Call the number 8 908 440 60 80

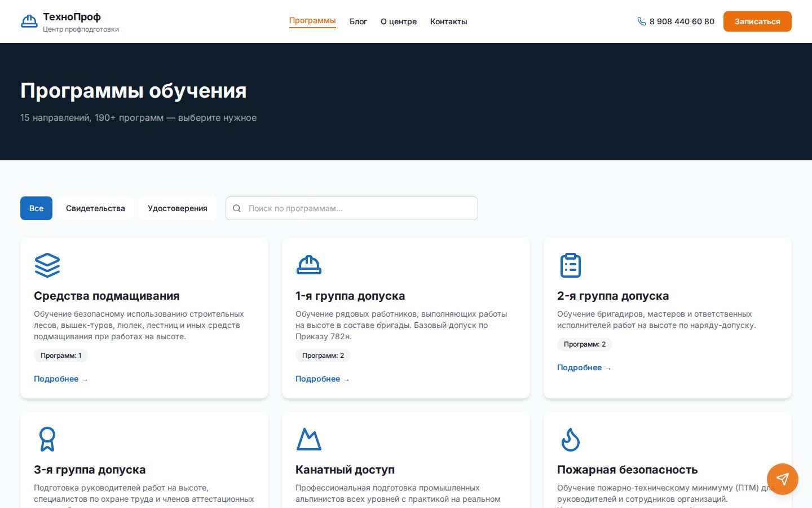(x=682, y=21)
